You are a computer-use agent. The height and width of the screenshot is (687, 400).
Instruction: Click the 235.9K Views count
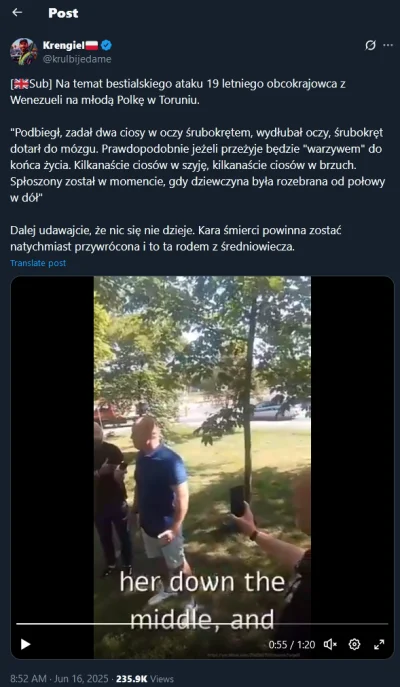[145, 679]
